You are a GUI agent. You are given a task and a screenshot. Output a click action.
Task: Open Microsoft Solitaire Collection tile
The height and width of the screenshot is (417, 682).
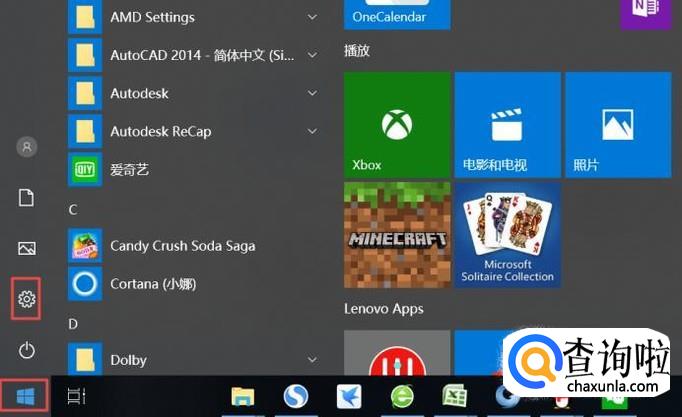(508, 235)
